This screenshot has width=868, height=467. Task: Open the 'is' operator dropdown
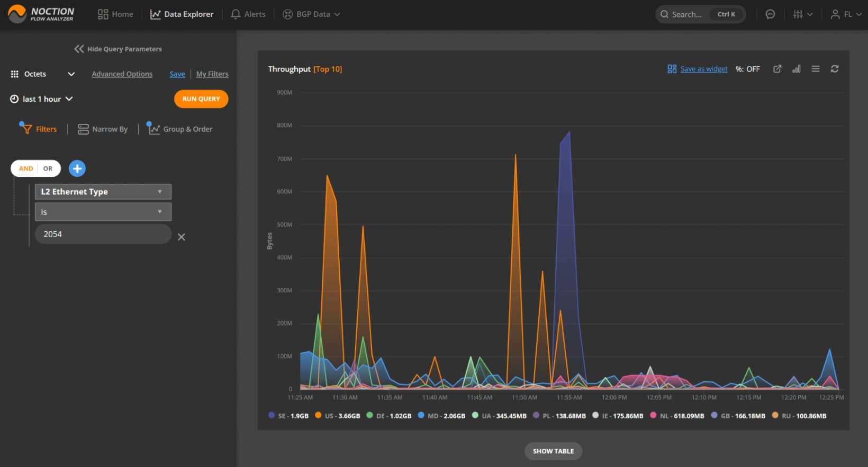pos(103,212)
